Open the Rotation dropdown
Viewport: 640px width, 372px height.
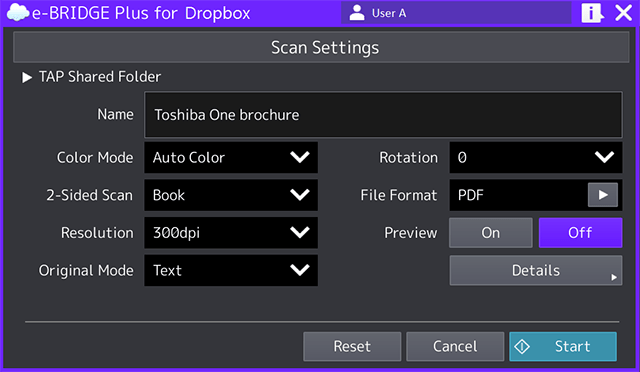click(x=536, y=157)
